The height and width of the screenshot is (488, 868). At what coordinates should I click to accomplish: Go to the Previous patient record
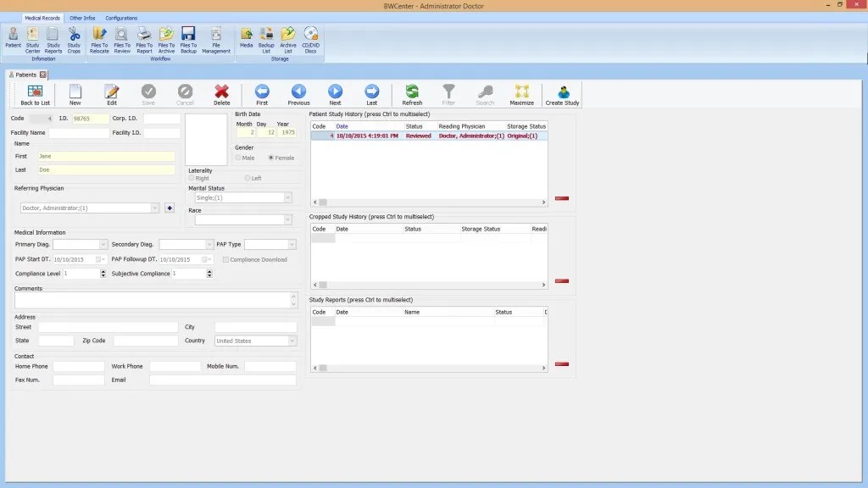[x=299, y=95]
